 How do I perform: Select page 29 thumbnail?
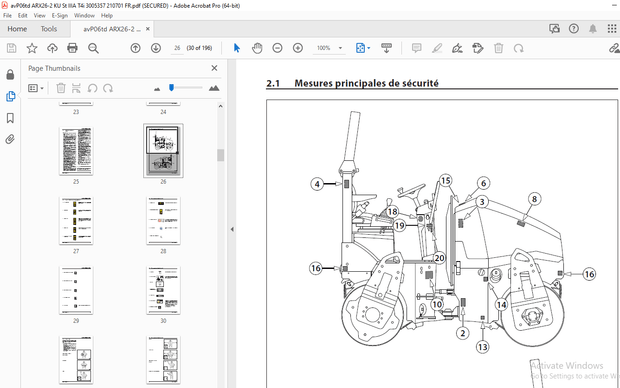coord(76,290)
